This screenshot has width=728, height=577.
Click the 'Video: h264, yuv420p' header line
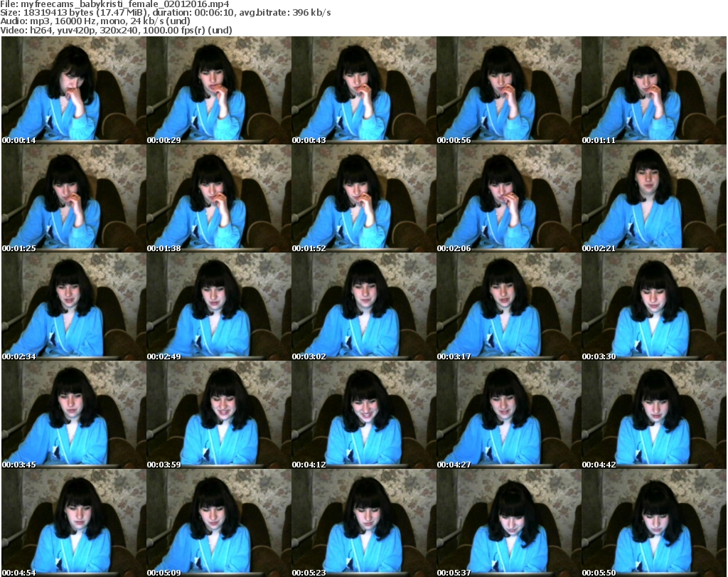tap(116, 30)
